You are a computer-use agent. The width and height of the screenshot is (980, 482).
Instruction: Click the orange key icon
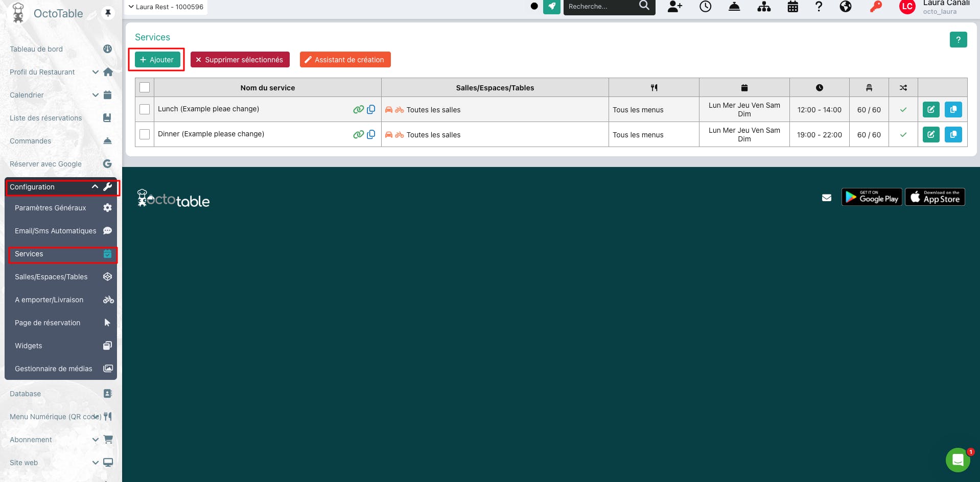[876, 7]
